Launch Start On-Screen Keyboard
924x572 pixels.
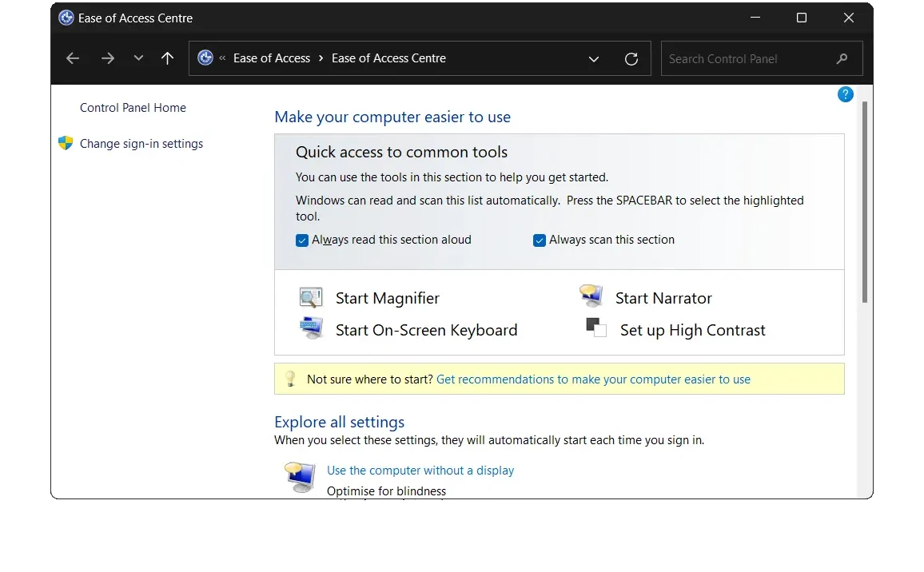427,331
